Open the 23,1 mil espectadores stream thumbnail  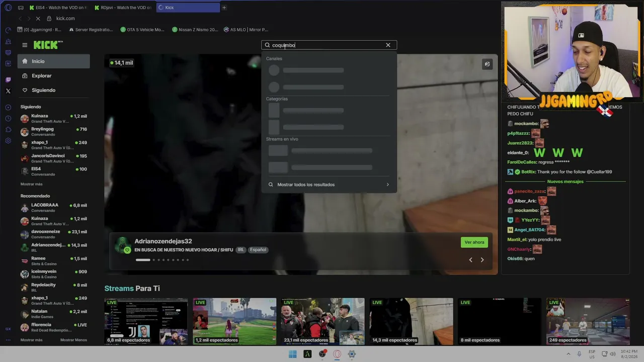coord(323,322)
